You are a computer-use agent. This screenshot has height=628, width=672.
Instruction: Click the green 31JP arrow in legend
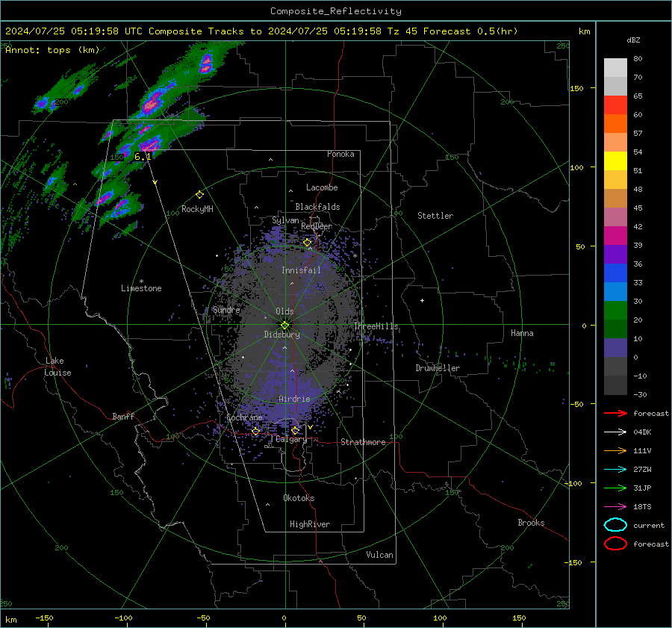coord(615,488)
